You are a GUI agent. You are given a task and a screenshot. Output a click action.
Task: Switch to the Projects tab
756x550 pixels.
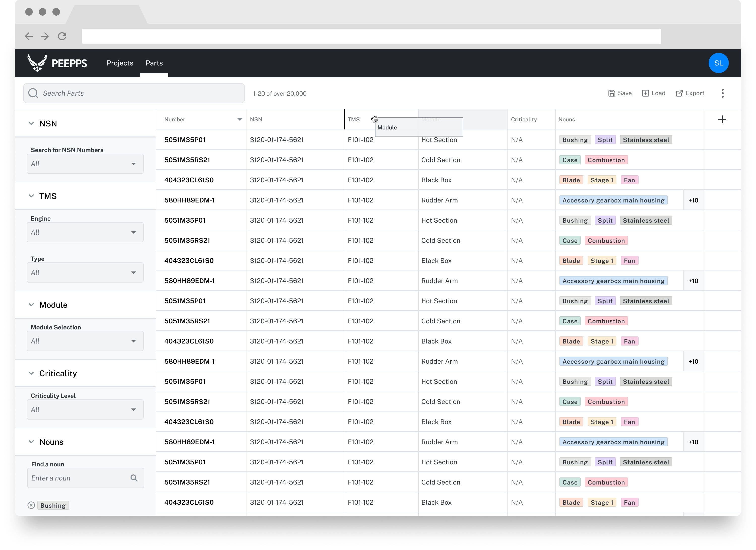coord(120,63)
